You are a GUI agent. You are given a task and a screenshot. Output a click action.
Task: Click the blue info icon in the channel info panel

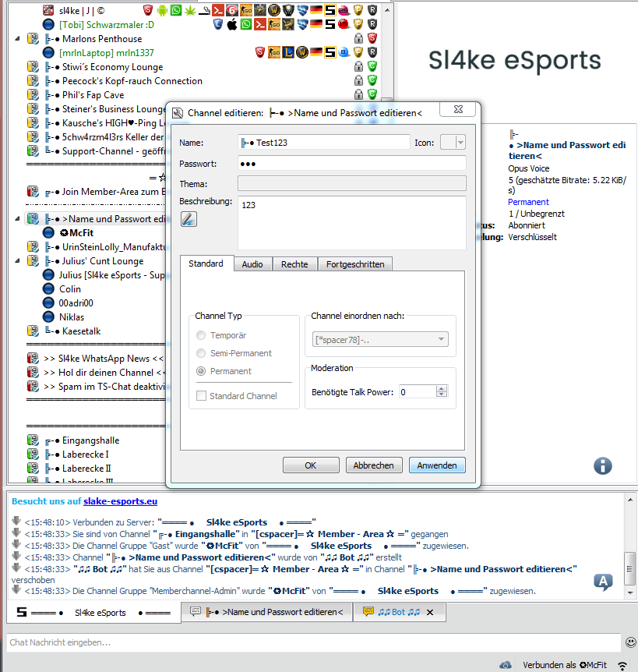pyautogui.click(x=602, y=465)
